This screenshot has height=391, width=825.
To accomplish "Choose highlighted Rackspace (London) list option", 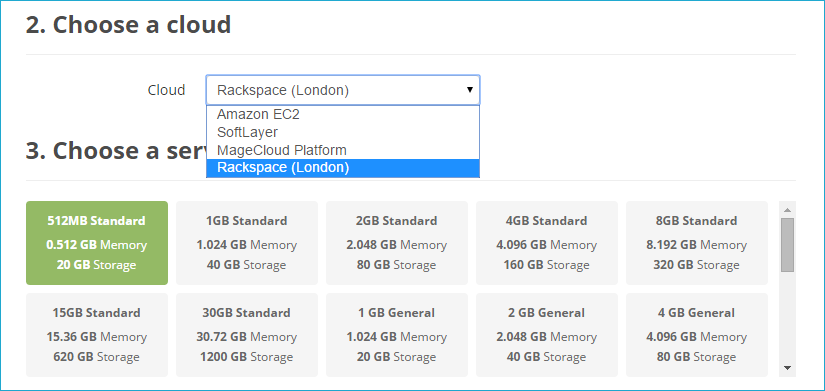I will 343,168.
